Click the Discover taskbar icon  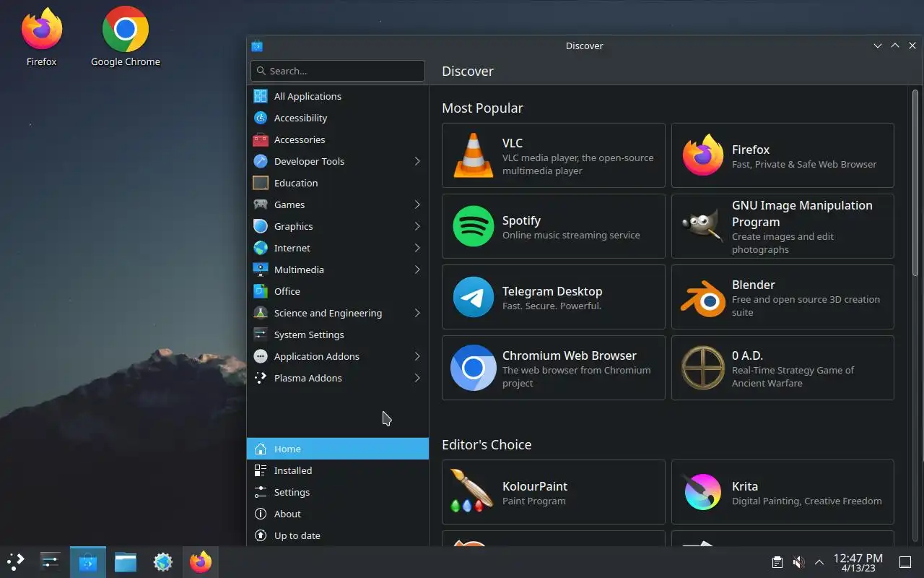(88, 561)
